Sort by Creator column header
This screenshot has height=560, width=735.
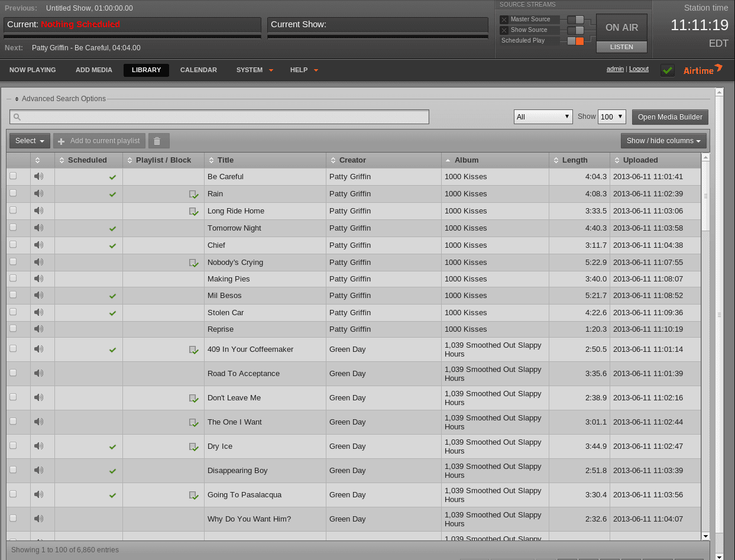coord(384,160)
